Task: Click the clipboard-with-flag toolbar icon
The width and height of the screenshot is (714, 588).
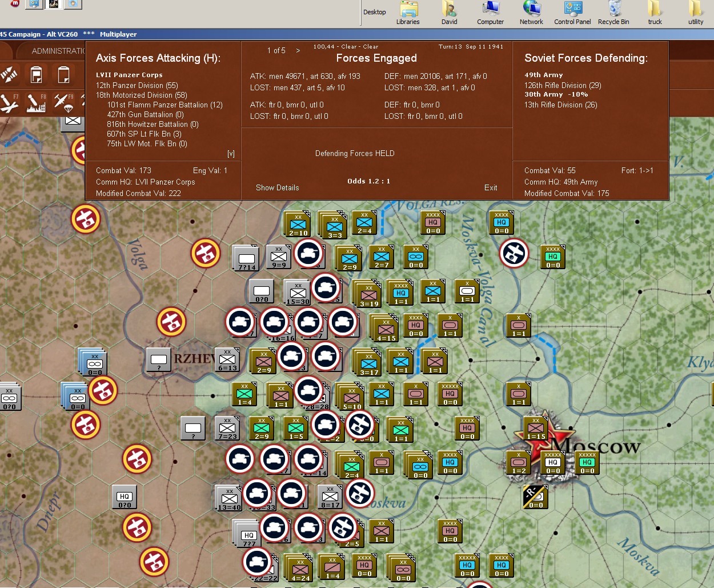Action: click(x=36, y=75)
